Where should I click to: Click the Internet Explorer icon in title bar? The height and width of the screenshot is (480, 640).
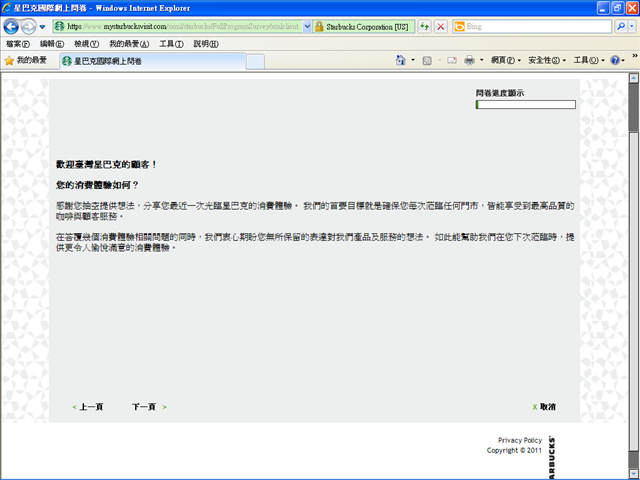pos(7,8)
